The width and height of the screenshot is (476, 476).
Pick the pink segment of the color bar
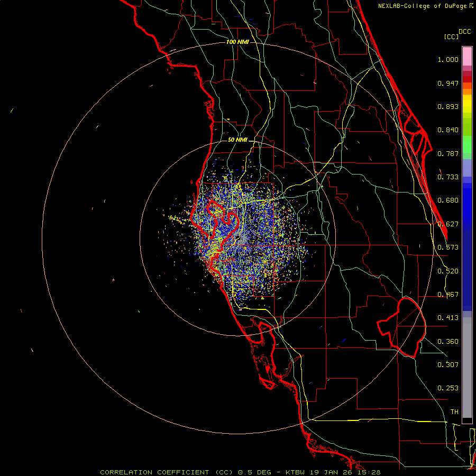pos(467,57)
